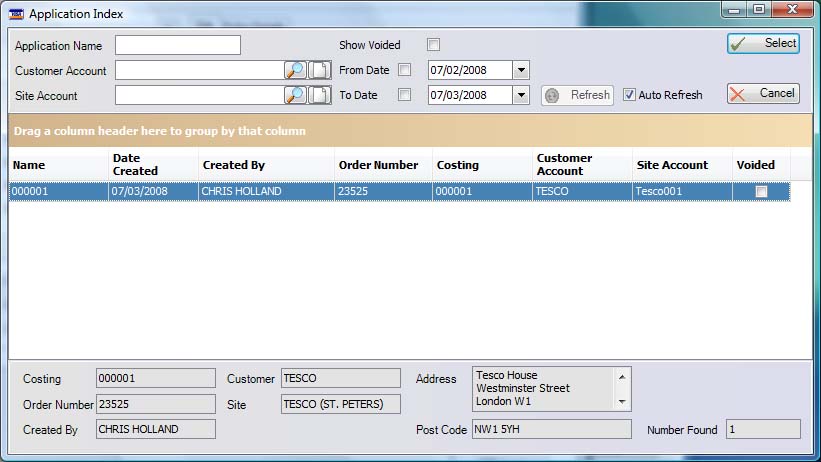
Task: Click the application icon in title bar
Action: 15,14
